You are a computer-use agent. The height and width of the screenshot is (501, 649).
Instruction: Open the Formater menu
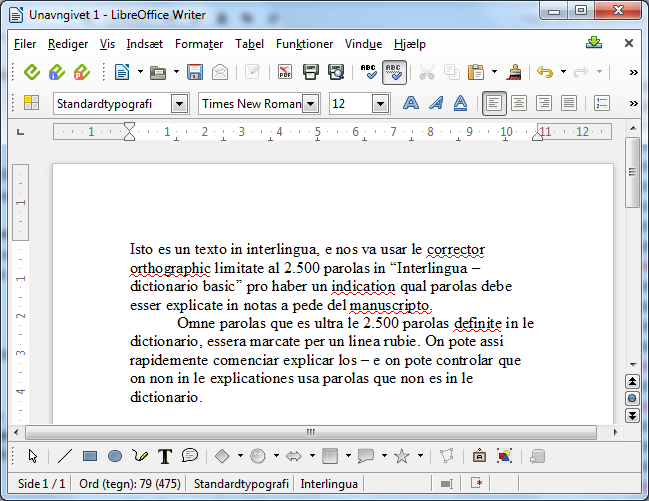pos(199,44)
